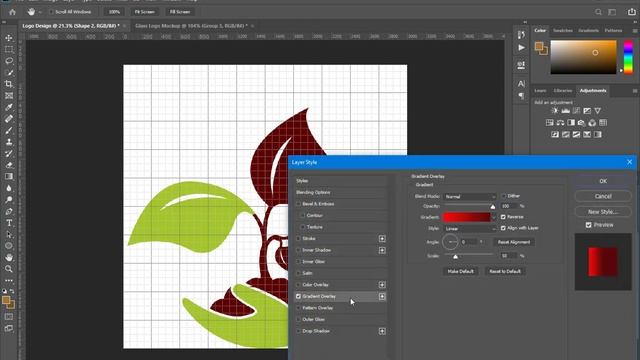The height and width of the screenshot is (360, 640).
Task: Select the Zoom tool in the toolbar
Action: click(x=9, y=269)
